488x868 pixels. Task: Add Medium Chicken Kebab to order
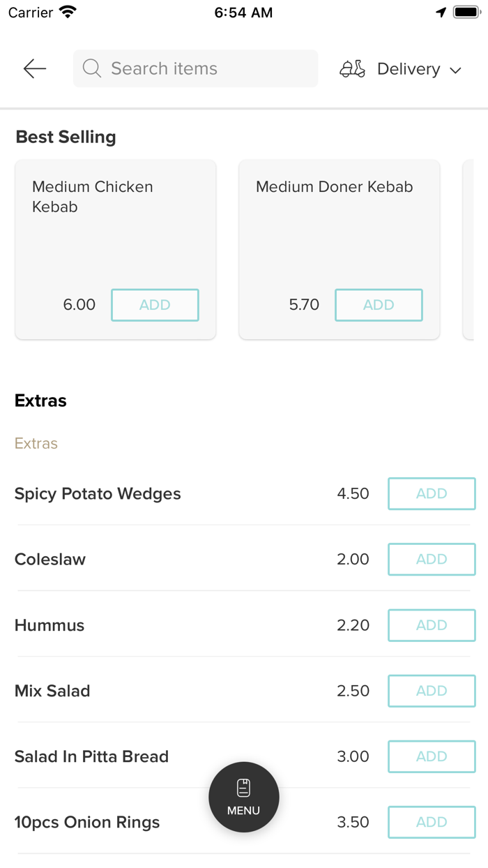click(155, 305)
